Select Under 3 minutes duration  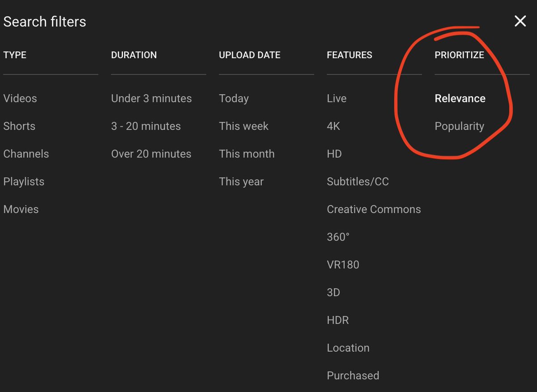click(151, 98)
